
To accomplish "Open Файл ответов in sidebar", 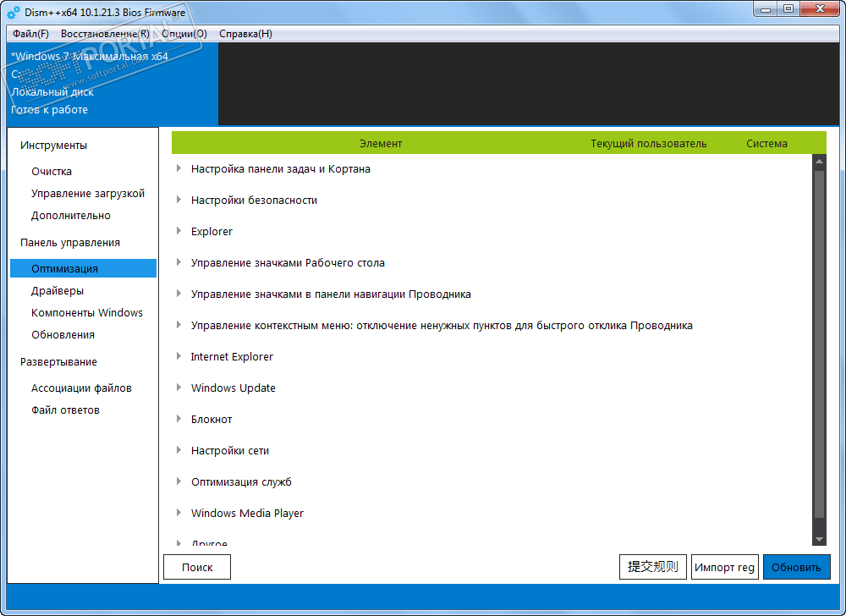I will (65, 410).
